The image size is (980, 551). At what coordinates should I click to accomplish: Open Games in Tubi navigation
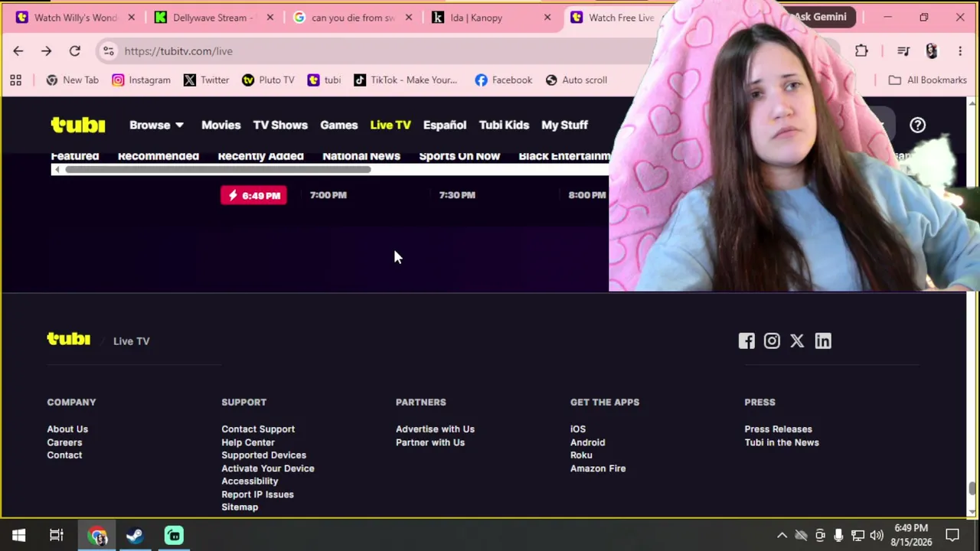(x=338, y=125)
